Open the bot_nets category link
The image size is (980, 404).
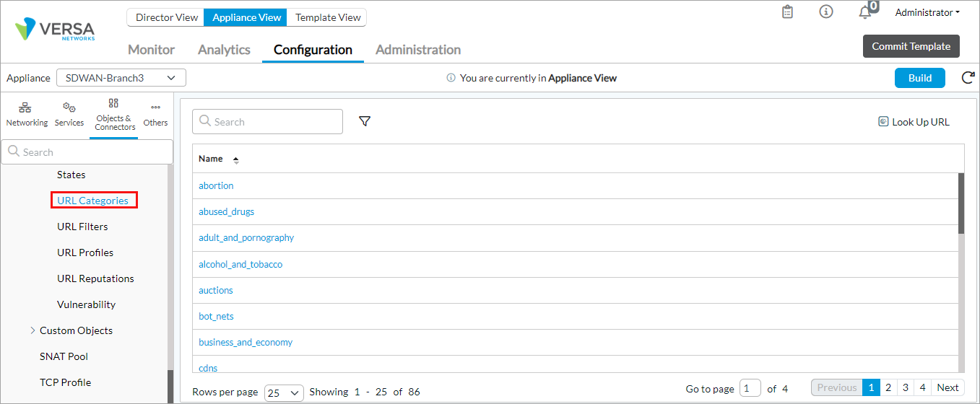click(x=216, y=316)
